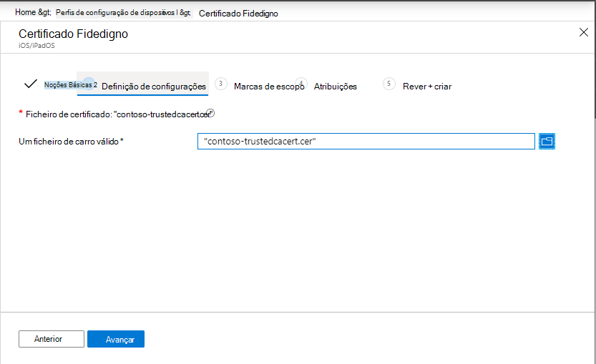Click Anterior button
This screenshot has height=364, width=596.
pos(52,339)
